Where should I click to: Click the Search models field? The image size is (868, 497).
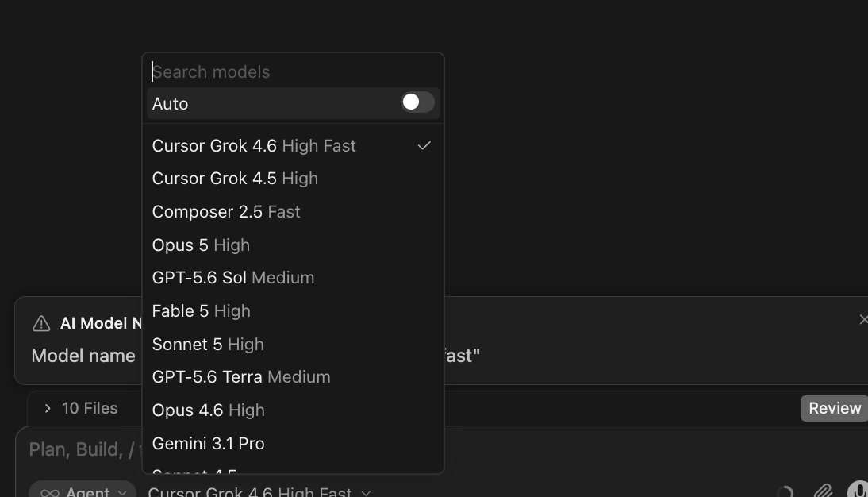tap(293, 72)
